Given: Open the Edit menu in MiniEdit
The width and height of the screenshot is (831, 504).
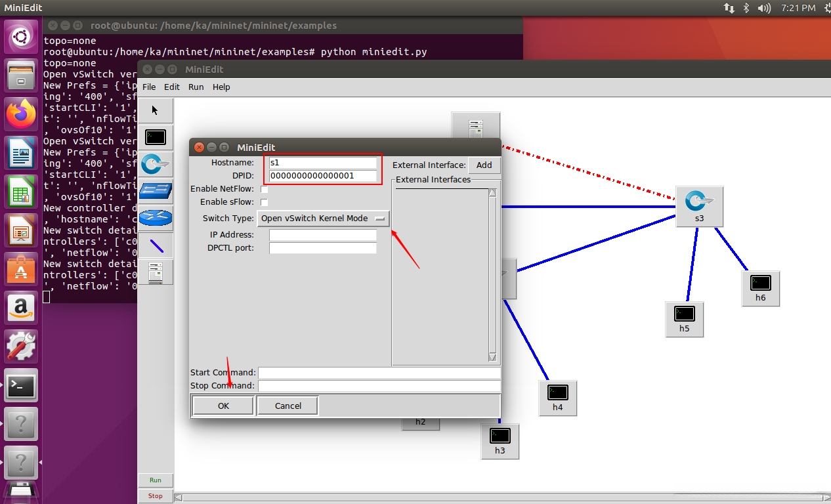Looking at the screenshot, I should [x=172, y=87].
